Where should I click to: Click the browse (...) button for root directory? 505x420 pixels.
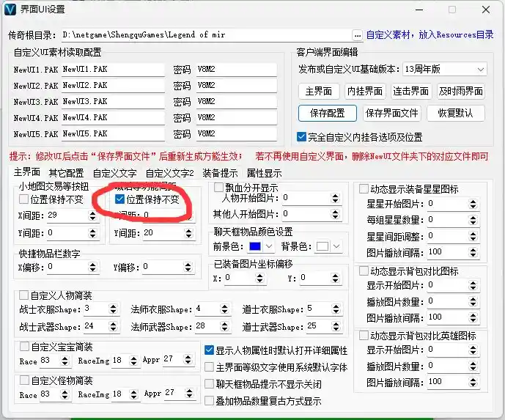357,35
